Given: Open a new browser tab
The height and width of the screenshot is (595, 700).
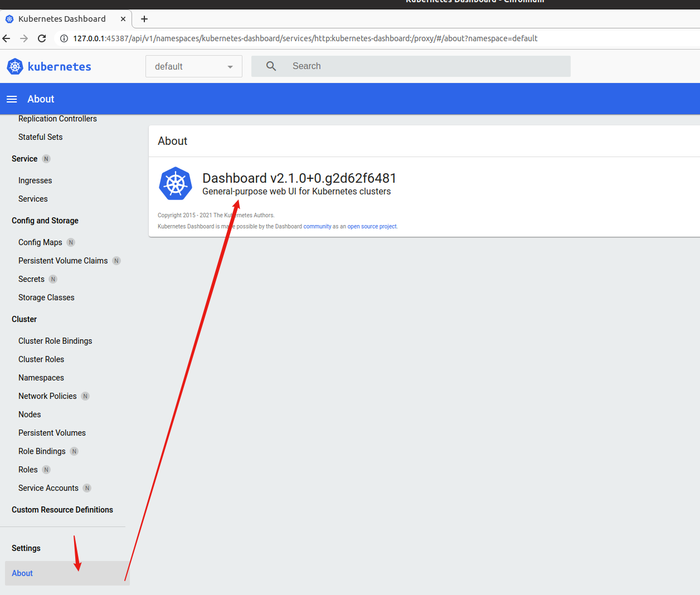Looking at the screenshot, I should [x=144, y=19].
